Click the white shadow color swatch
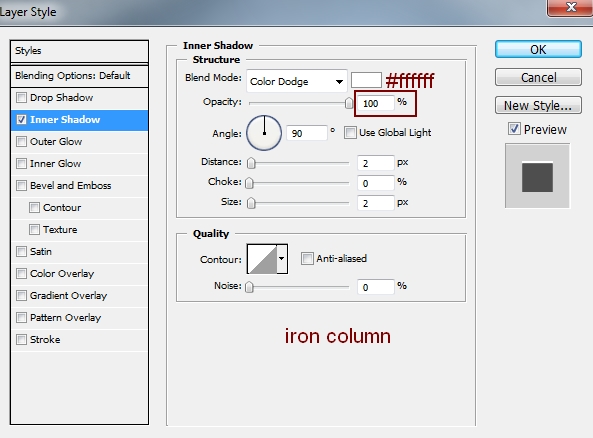 click(x=366, y=80)
